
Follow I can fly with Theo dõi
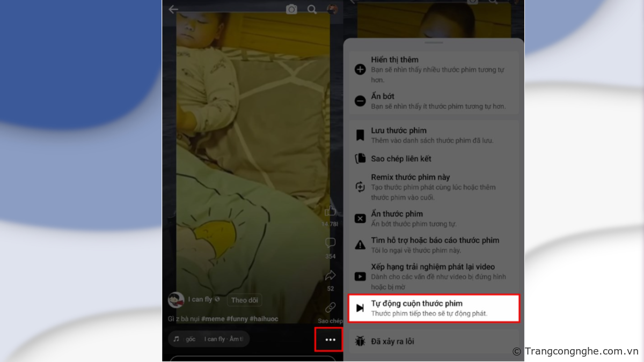point(244,300)
